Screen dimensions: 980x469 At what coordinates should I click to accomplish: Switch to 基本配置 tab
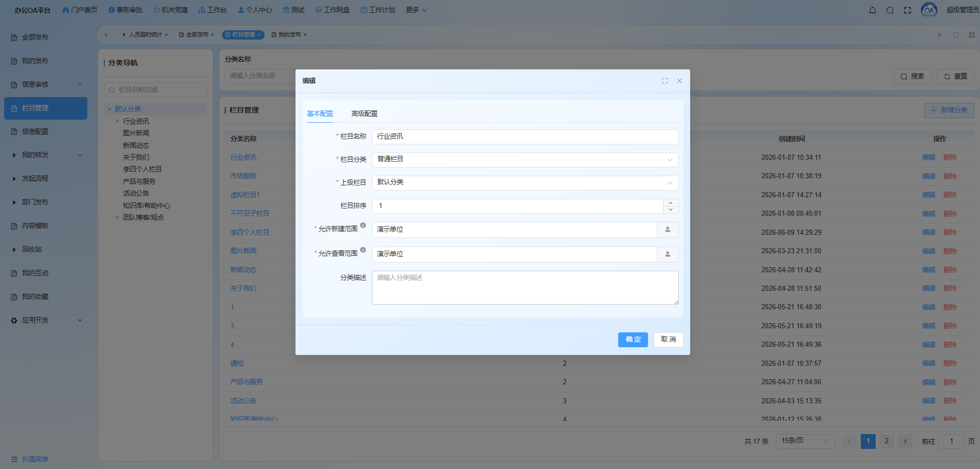(x=320, y=114)
